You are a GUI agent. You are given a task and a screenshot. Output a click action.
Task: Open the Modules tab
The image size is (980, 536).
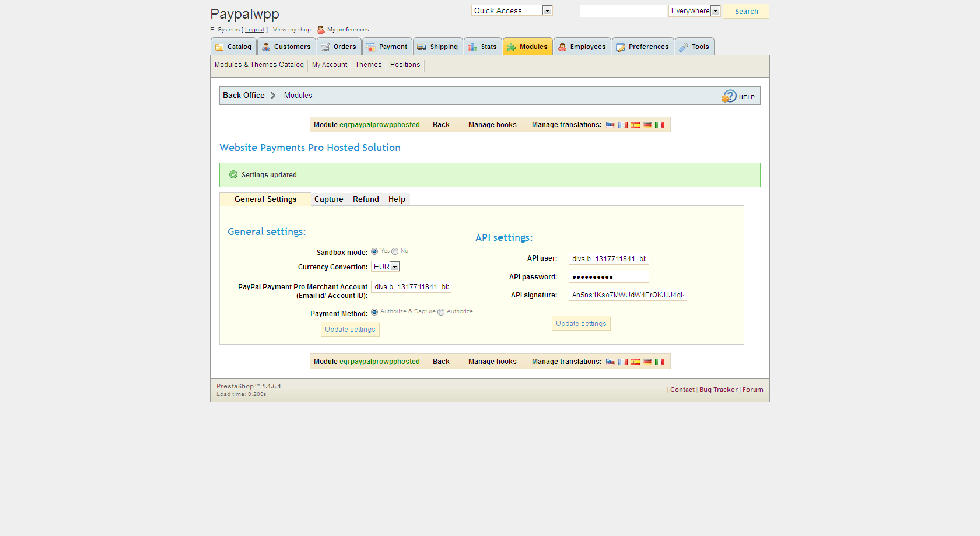[528, 47]
